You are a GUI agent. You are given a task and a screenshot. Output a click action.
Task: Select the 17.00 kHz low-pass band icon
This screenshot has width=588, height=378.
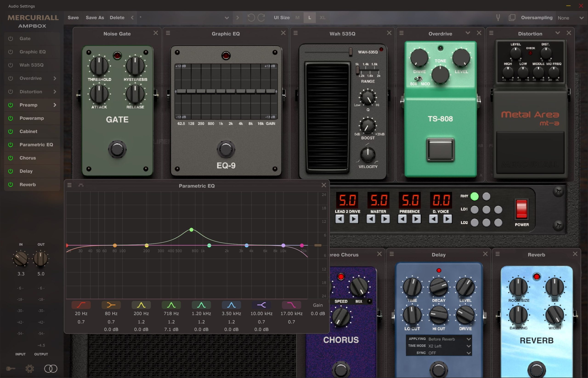pyautogui.click(x=291, y=305)
